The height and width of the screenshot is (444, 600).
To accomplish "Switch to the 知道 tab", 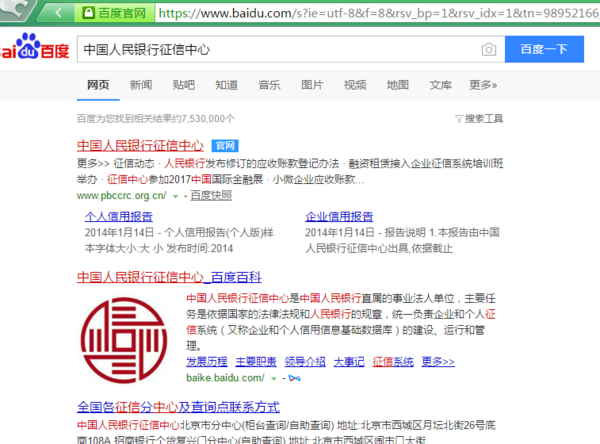I will point(227,85).
